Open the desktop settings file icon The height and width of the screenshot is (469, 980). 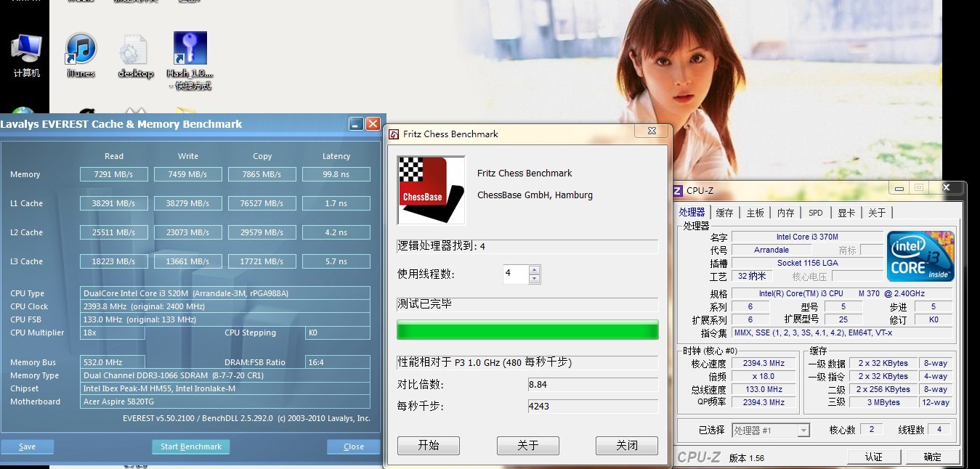coord(135,54)
